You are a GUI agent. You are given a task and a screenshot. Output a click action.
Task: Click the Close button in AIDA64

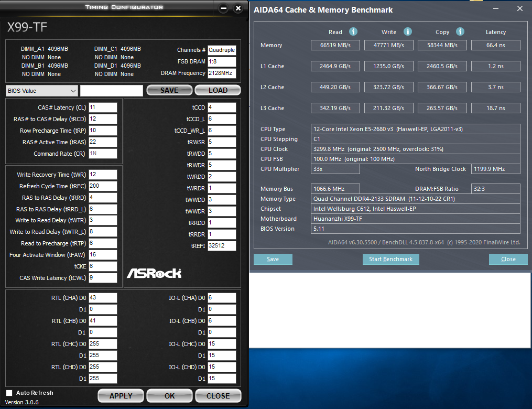(x=508, y=259)
